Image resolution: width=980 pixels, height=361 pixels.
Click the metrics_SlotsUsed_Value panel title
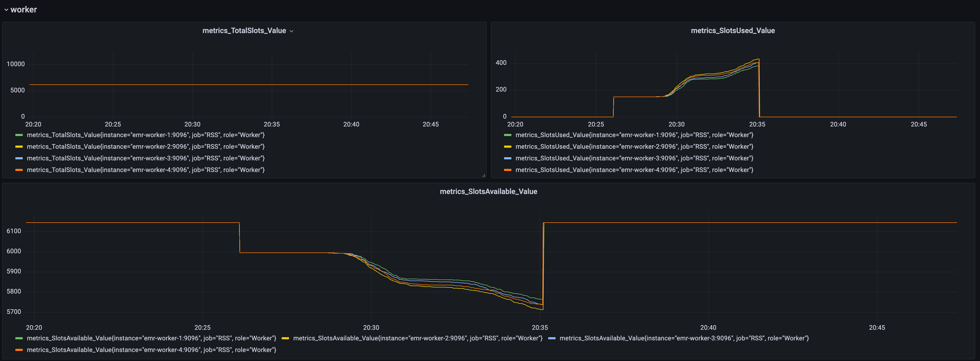pos(732,30)
